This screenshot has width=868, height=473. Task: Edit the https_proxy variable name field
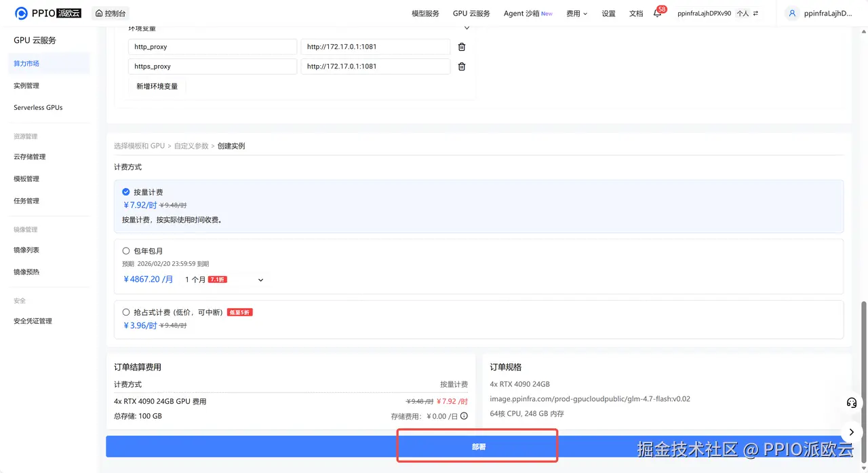point(212,67)
